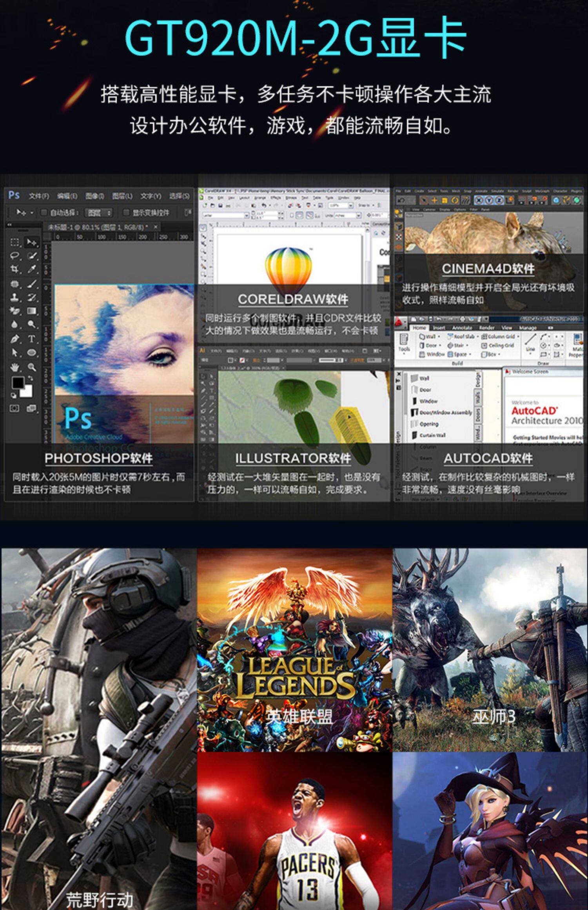Open Photoshop's Select menu (选择)
This screenshot has width=588, height=910.
tap(179, 196)
